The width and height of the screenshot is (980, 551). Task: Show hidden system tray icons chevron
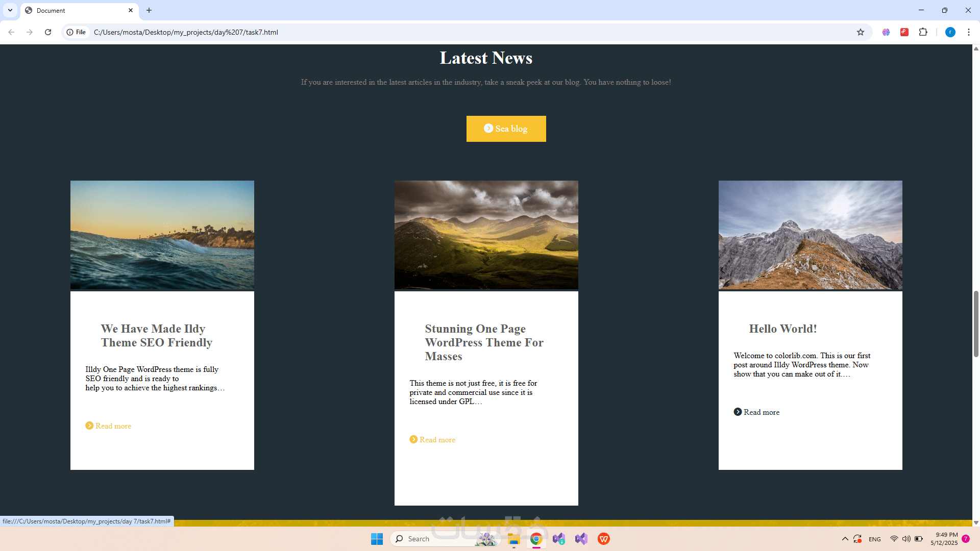tap(845, 539)
